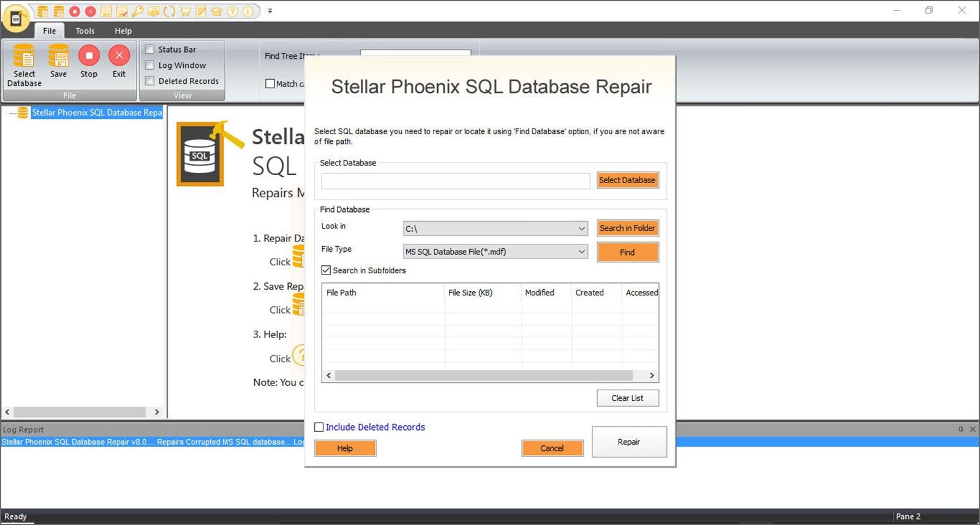Click the Stellar application logo button
Image resolution: width=980 pixels, height=525 pixels.
tap(16, 18)
